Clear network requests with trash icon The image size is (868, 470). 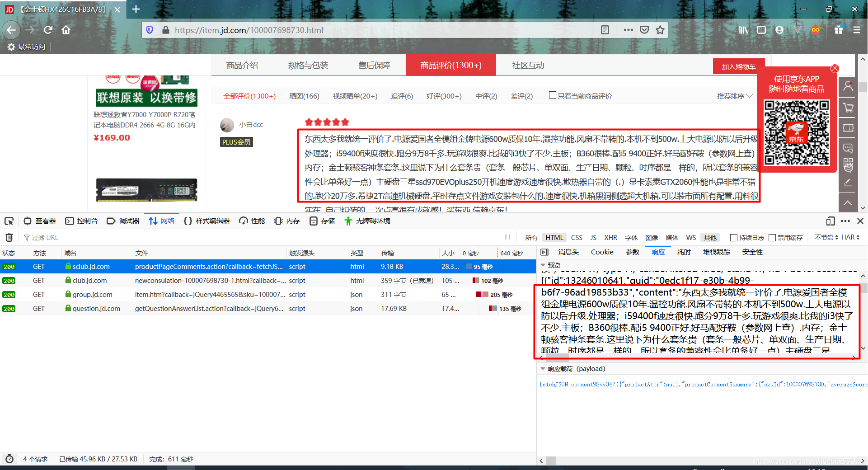9,237
